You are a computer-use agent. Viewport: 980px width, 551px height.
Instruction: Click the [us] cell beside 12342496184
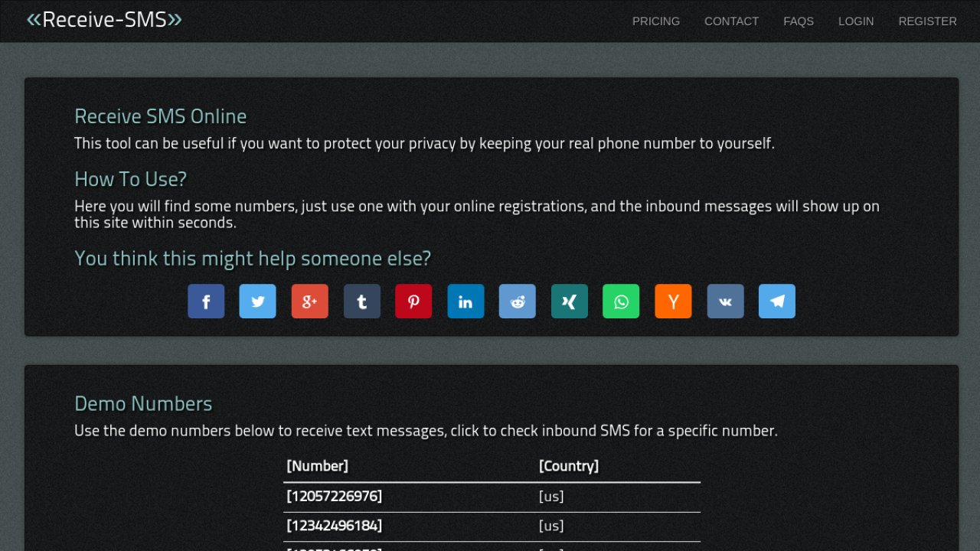[551, 526]
